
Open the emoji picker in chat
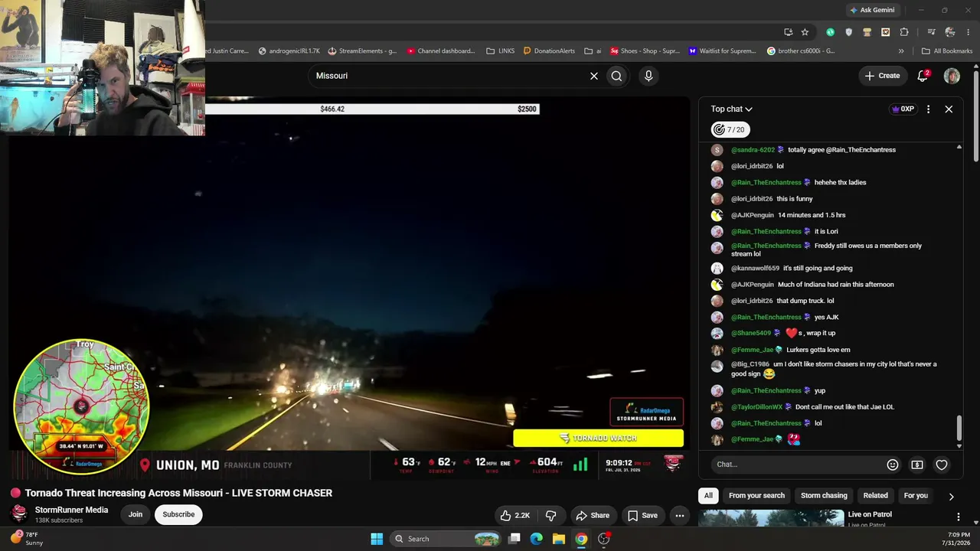click(893, 465)
